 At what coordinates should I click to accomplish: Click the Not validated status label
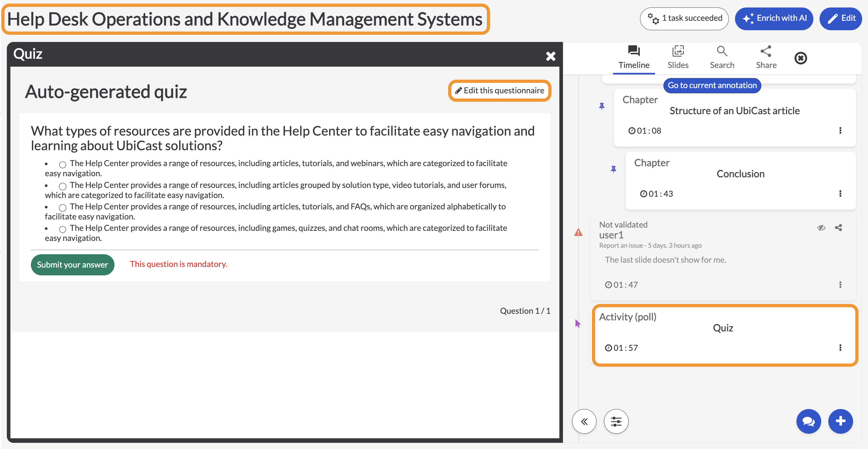click(623, 225)
